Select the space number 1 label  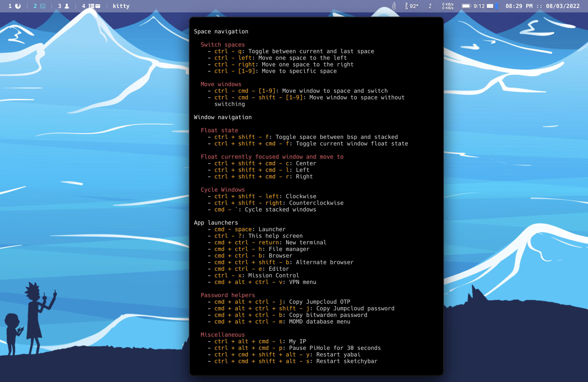point(10,6)
